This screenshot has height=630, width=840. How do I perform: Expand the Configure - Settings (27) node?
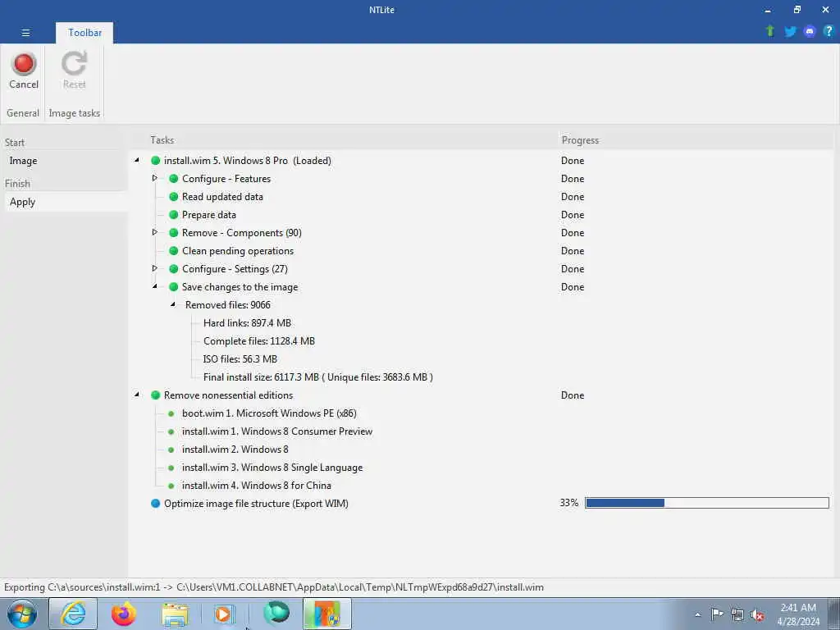point(155,268)
